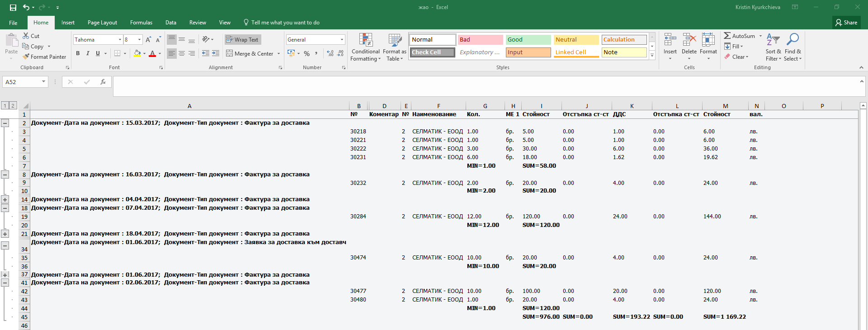Open Clear eraser menu
Image resolution: width=868 pixels, height=330 pixels.
[736, 57]
